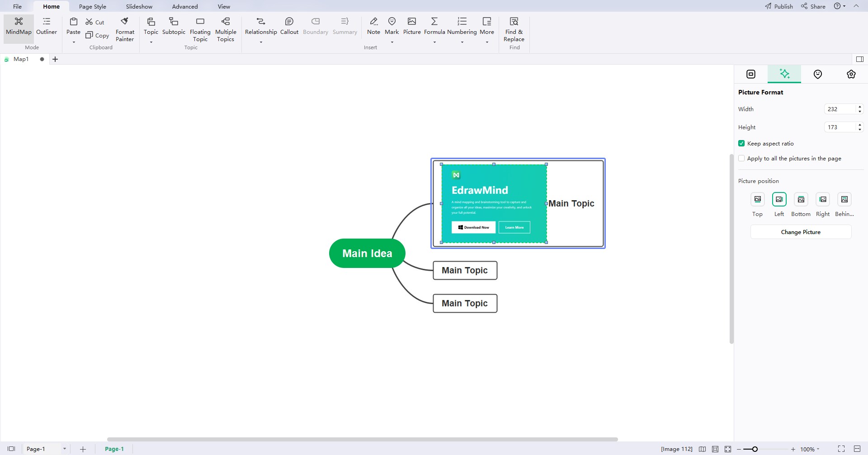This screenshot has width=868, height=455.
Task: Insert a Subtopic
Action: click(174, 26)
